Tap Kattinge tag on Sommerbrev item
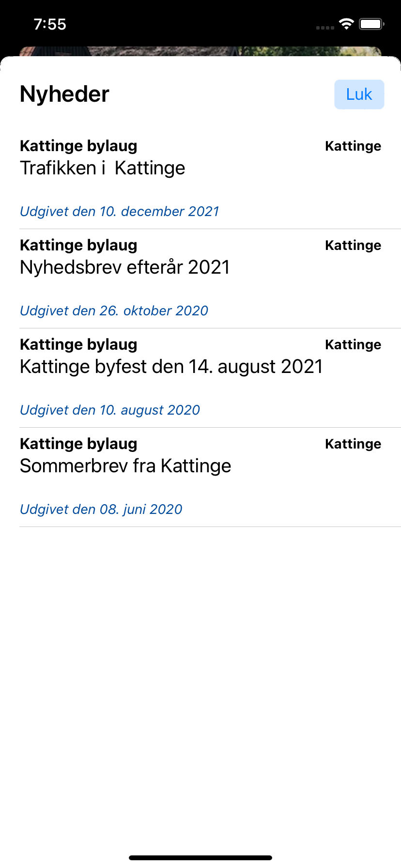Image resolution: width=401 pixels, height=868 pixels. tap(353, 444)
